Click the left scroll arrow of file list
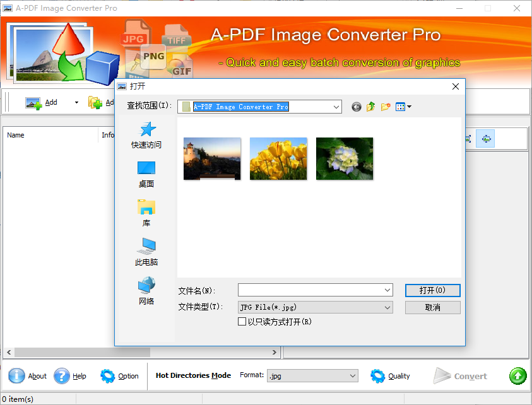 pyautogui.click(x=9, y=353)
